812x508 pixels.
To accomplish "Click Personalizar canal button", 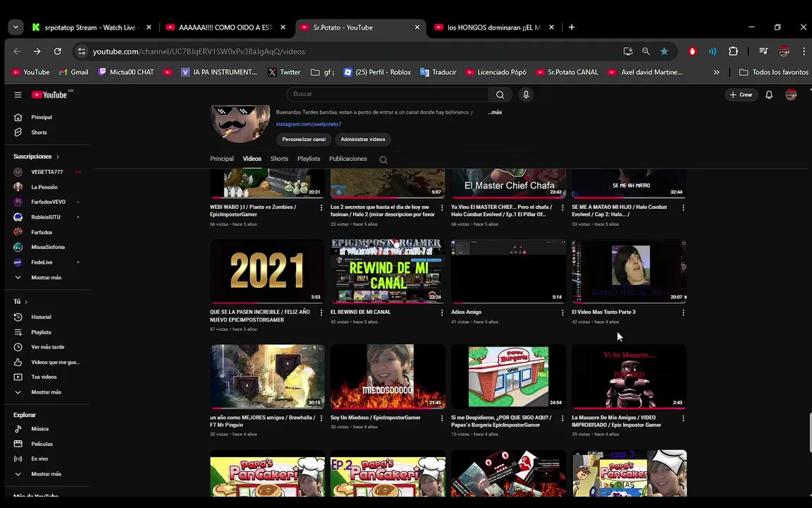I will click(304, 140).
